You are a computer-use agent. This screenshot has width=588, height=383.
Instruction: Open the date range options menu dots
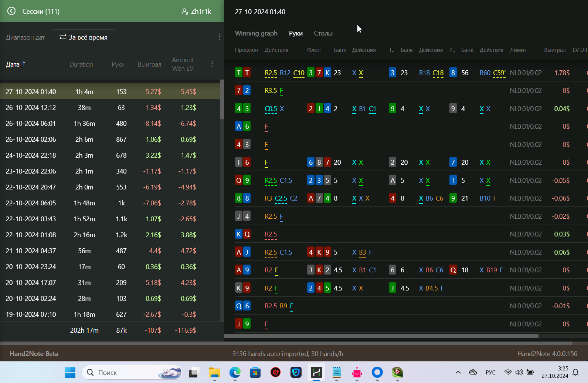click(220, 37)
